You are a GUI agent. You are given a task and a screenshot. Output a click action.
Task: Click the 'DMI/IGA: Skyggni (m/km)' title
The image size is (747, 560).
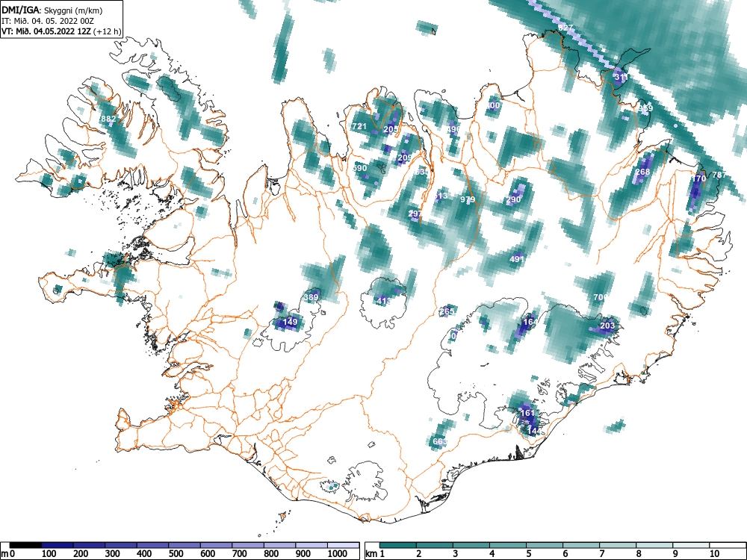click(x=52, y=10)
